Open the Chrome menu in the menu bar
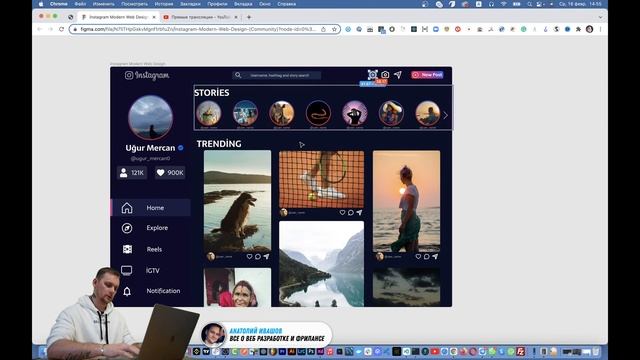 58,4
